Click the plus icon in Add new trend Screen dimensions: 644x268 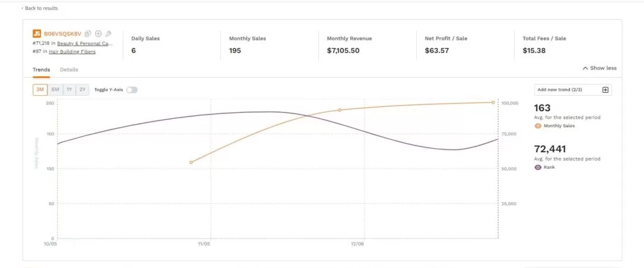[605, 90]
